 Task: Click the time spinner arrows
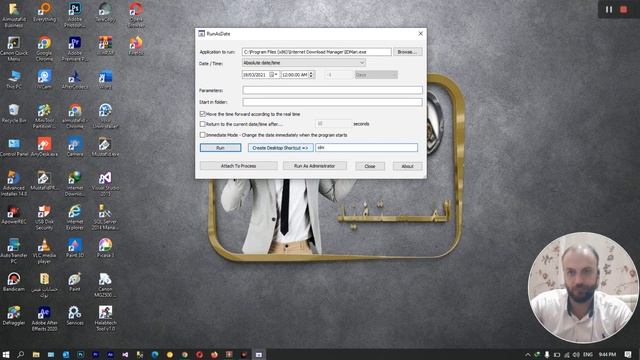[311, 75]
